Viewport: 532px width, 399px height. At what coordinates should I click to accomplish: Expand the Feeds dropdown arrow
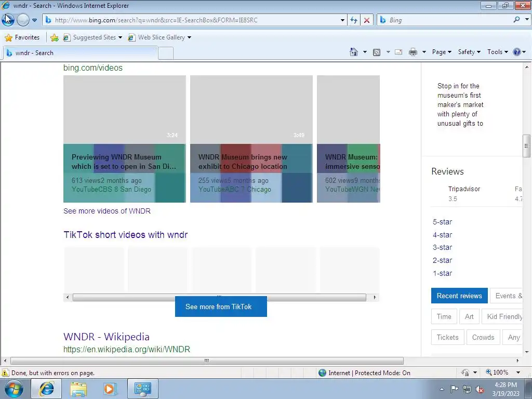click(x=388, y=52)
